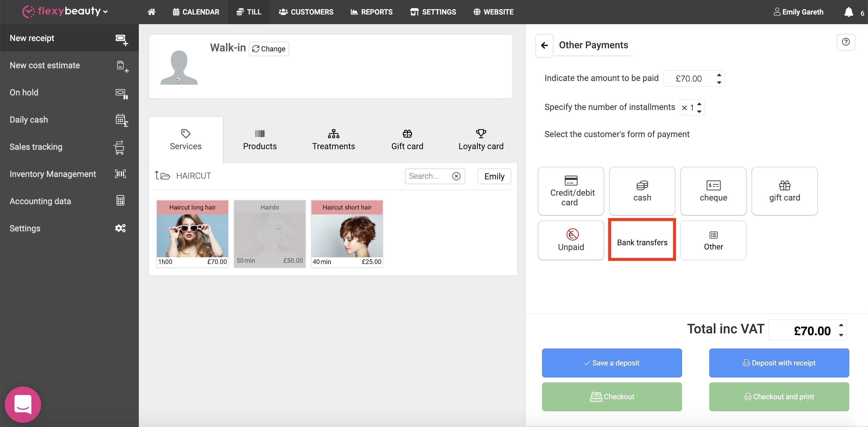Increase the Total inc VAT value
This screenshot has height=427, width=868.
click(841, 325)
